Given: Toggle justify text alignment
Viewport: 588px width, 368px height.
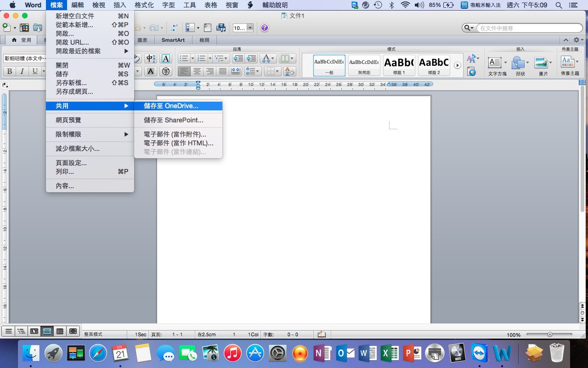Looking at the screenshot, I should 223,71.
